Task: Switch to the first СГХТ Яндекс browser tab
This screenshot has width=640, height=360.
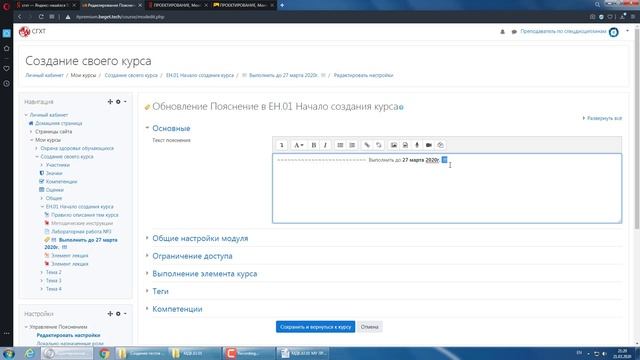Action: [45, 5]
